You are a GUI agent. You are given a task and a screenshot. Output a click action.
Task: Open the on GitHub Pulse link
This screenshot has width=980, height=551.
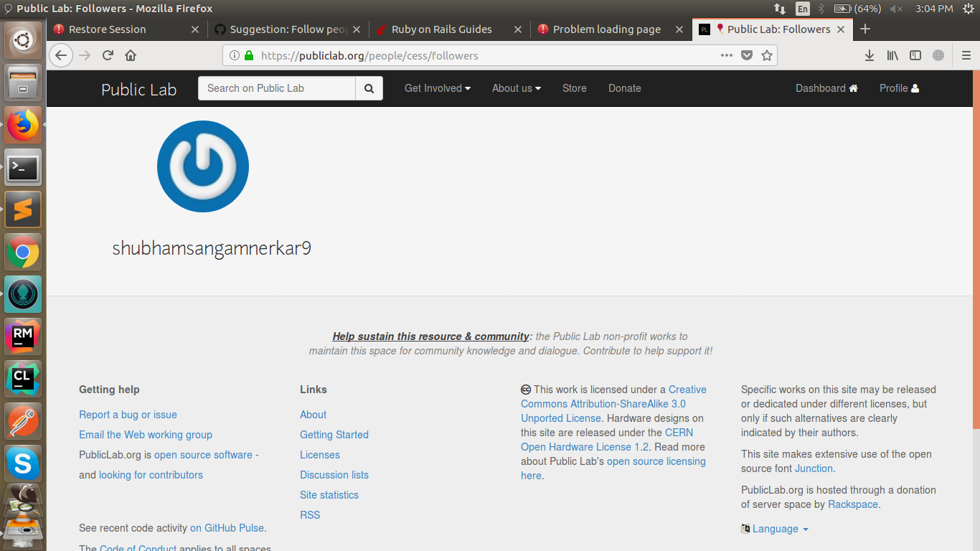(x=227, y=528)
